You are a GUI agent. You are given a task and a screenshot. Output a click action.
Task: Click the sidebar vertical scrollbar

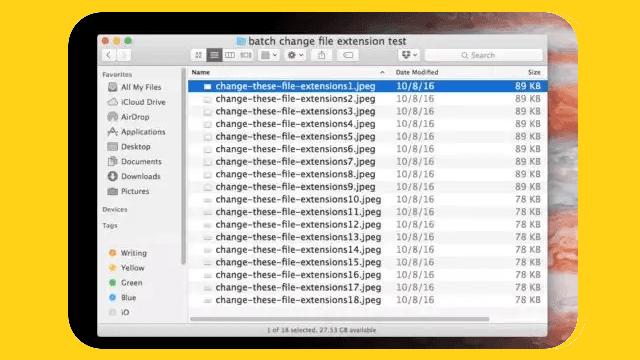coord(183,167)
